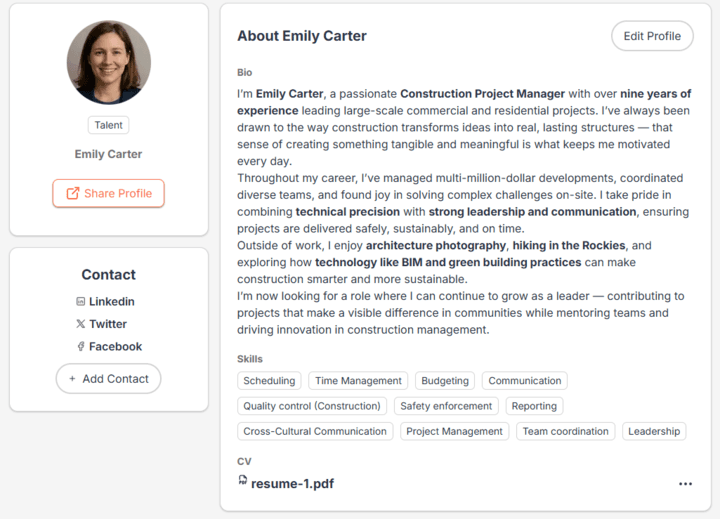Click the plus icon on Add Contact
This screenshot has height=519, width=720.
tap(72, 379)
